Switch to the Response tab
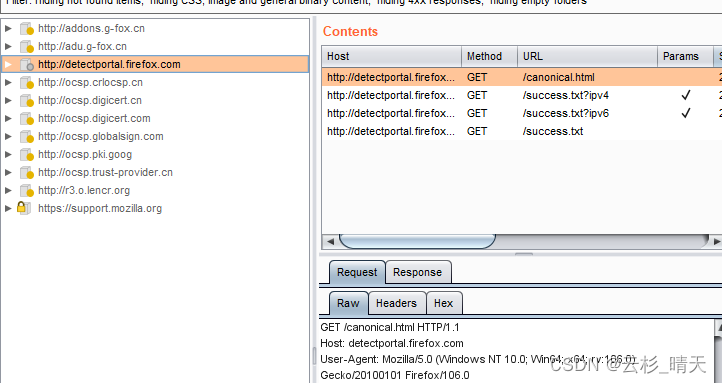722x383 pixels. pos(418,273)
